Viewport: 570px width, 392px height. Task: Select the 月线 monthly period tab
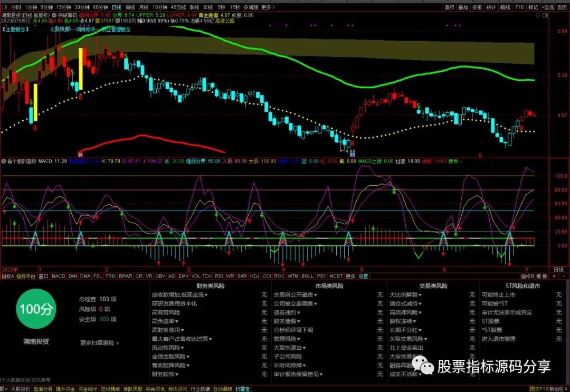[144, 7]
